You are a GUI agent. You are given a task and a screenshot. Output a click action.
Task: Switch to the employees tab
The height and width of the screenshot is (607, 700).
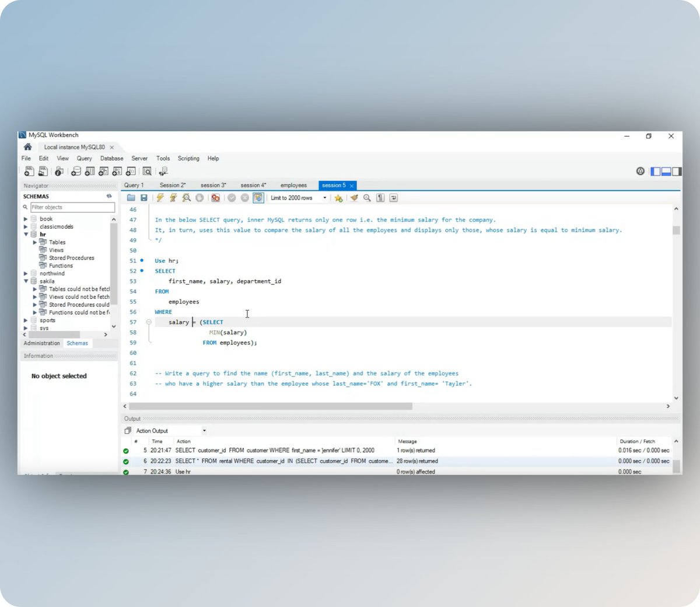click(293, 185)
